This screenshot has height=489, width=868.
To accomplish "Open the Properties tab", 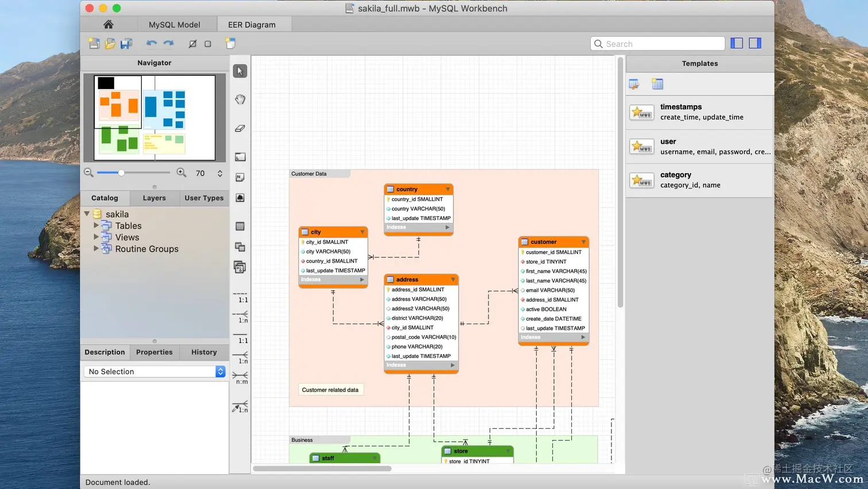I will 154,352.
